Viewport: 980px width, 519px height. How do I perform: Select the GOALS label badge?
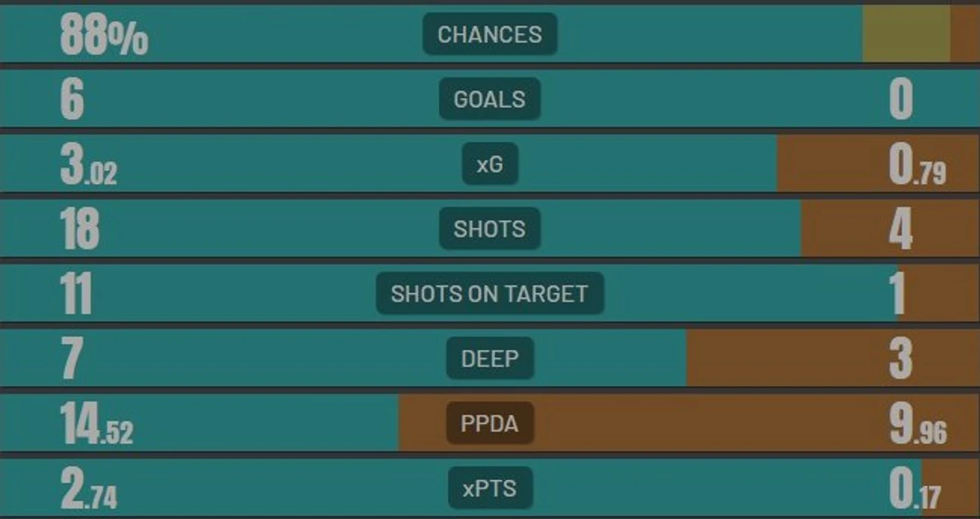click(x=490, y=99)
